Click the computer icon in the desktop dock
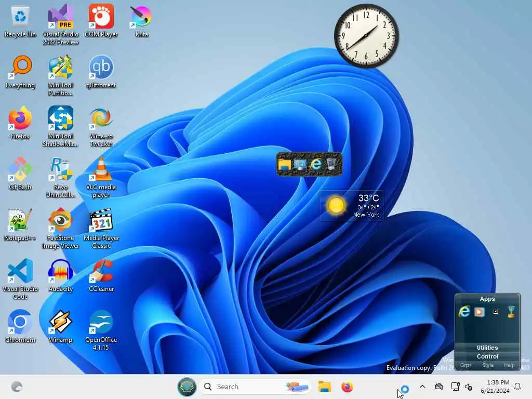This screenshot has height=399, width=532. point(300,164)
